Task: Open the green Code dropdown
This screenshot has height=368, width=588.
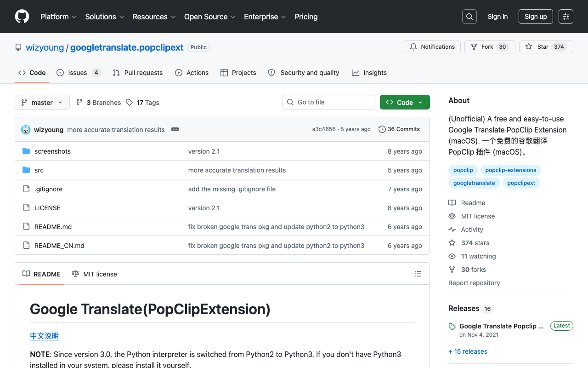Action: pos(405,102)
